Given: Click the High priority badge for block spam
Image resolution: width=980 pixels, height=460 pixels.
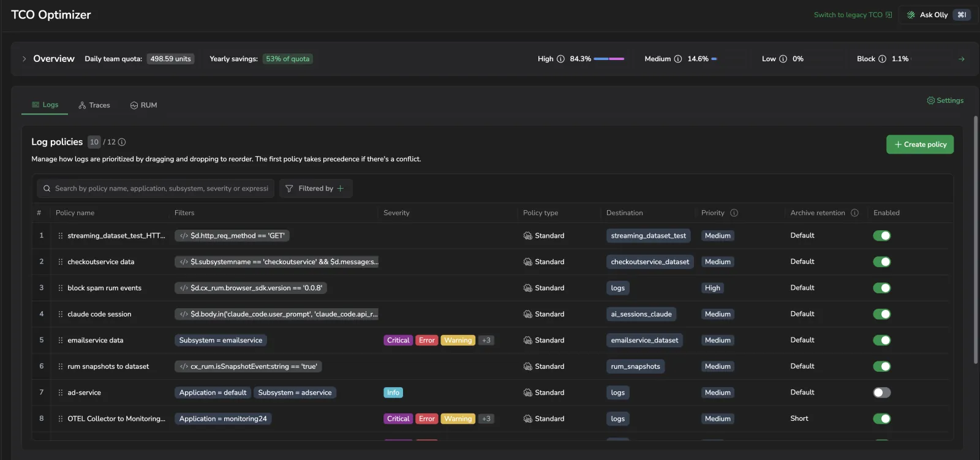Looking at the screenshot, I should coord(712,288).
